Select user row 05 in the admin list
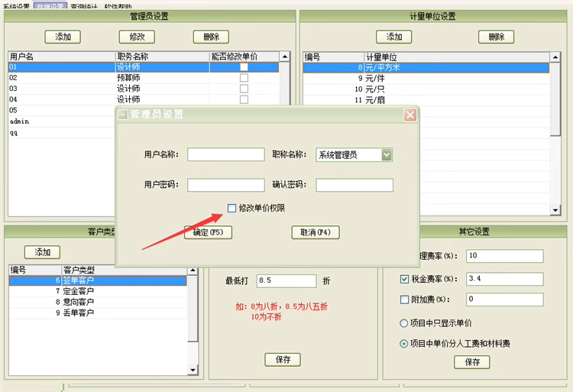 coord(61,110)
